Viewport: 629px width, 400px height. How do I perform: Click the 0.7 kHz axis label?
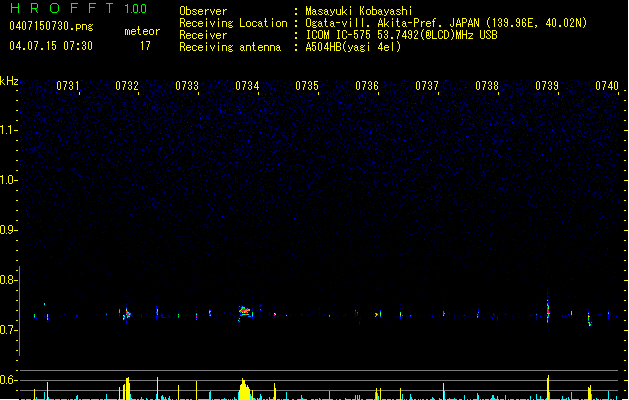click(8, 330)
